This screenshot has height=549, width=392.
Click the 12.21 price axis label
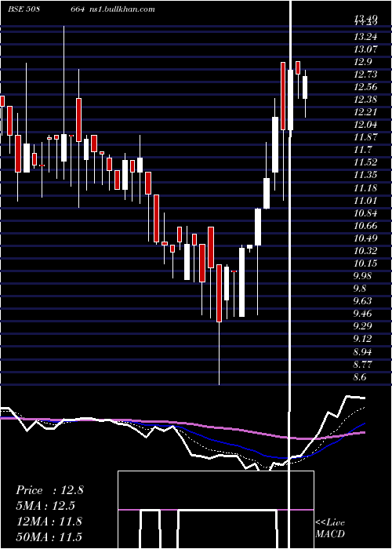(365, 112)
